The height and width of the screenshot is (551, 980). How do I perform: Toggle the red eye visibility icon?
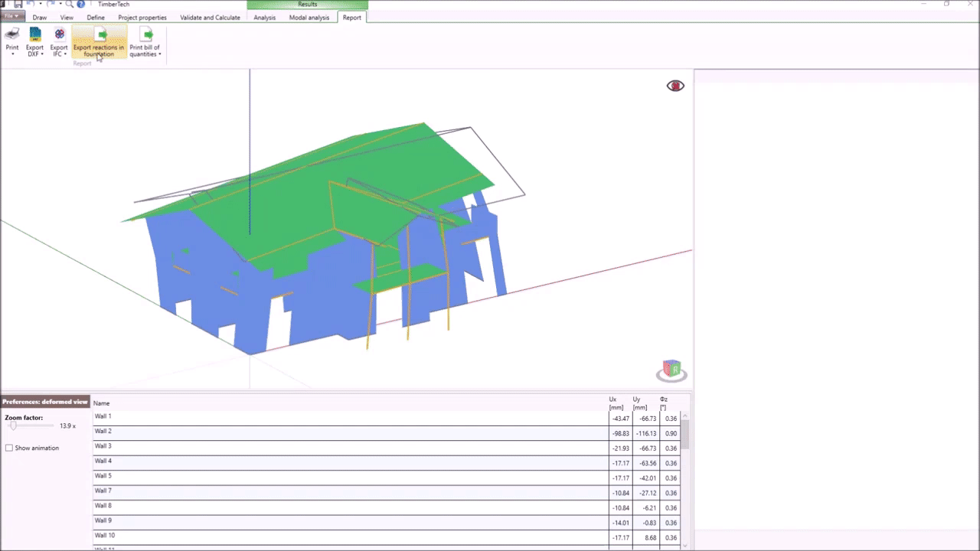pos(675,86)
